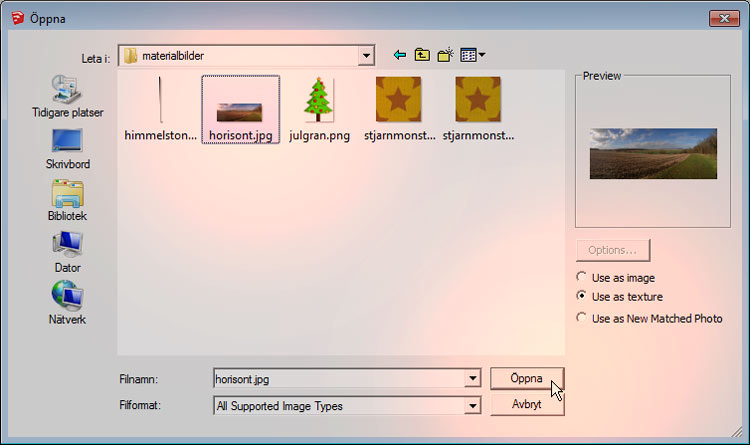Select the himmelston file thumbnail
Image resolution: width=750 pixels, height=445 pixels.
[x=160, y=110]
